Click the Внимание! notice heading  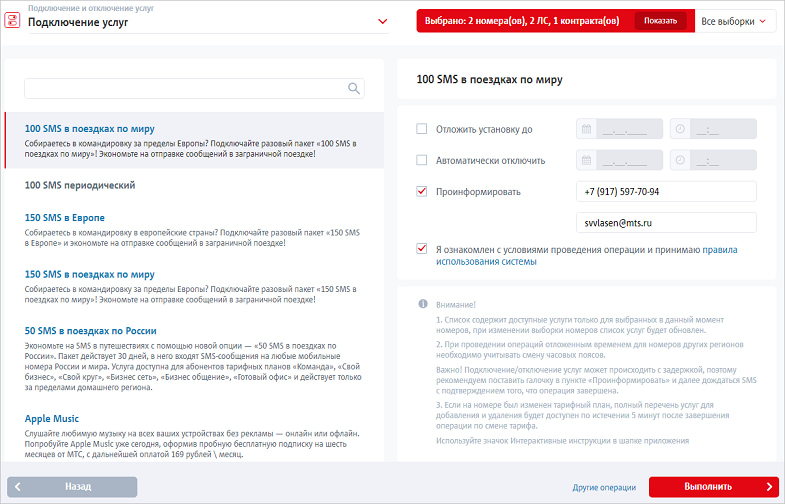(456, 304)
